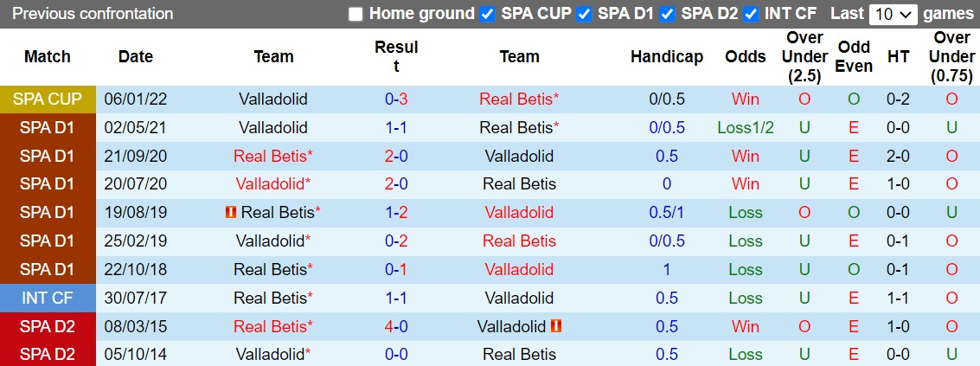Click the Date column header
Viewport: 980px width, 366px height.
pos(136,56)
